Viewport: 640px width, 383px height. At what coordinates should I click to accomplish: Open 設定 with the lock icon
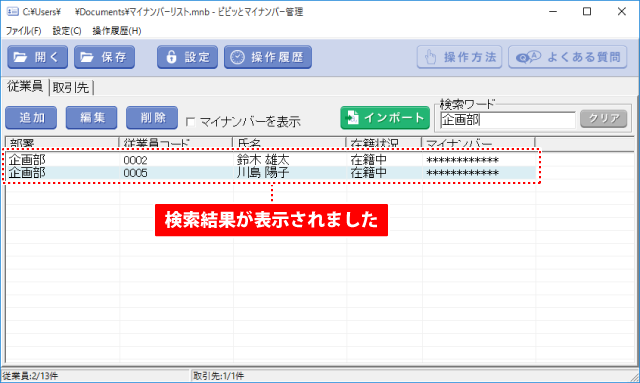187,57
